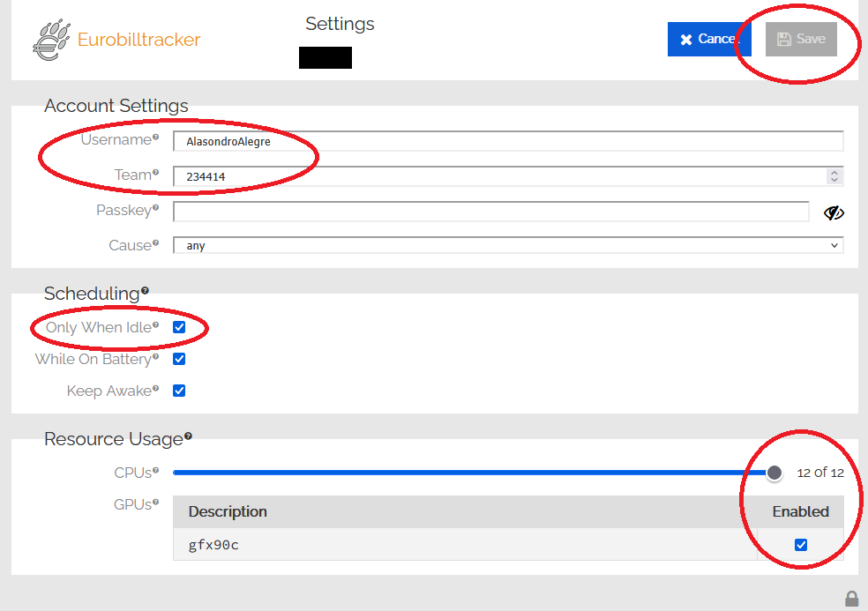Select the "gfx90c" GPU description cell
The image size is (868, 611).
[465, 545]
